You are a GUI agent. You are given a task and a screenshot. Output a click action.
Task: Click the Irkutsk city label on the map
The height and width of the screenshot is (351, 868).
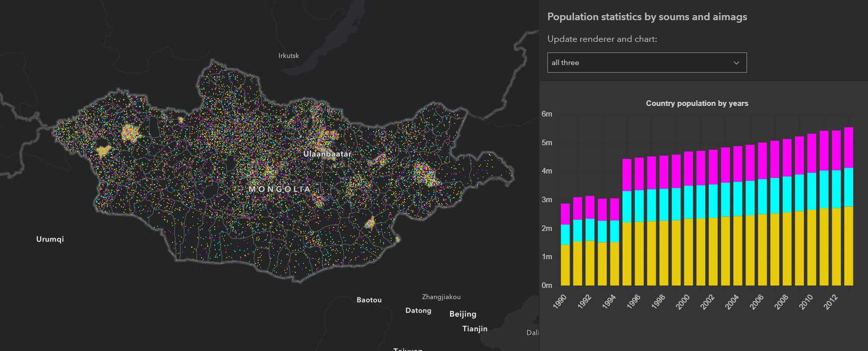[x=288, y=55]
